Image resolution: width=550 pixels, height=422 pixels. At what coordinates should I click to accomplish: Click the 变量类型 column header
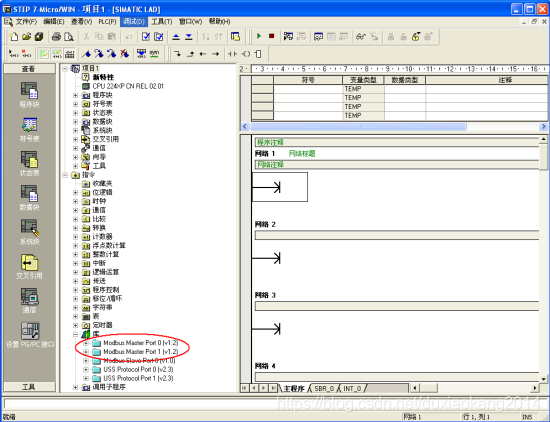pyautogui.click(x=363, y=80)
